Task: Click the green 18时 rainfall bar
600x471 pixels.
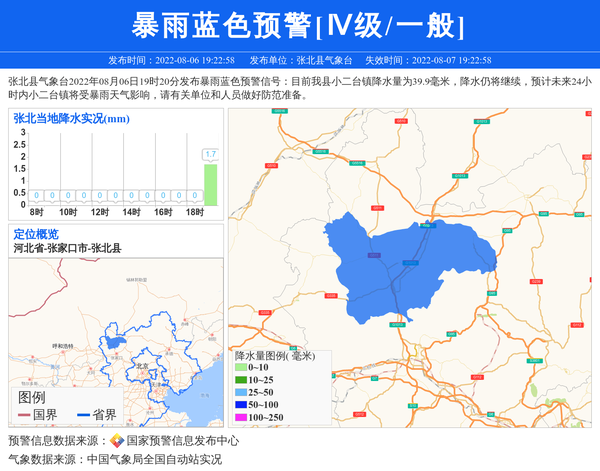Action: (x=210, y=185)
